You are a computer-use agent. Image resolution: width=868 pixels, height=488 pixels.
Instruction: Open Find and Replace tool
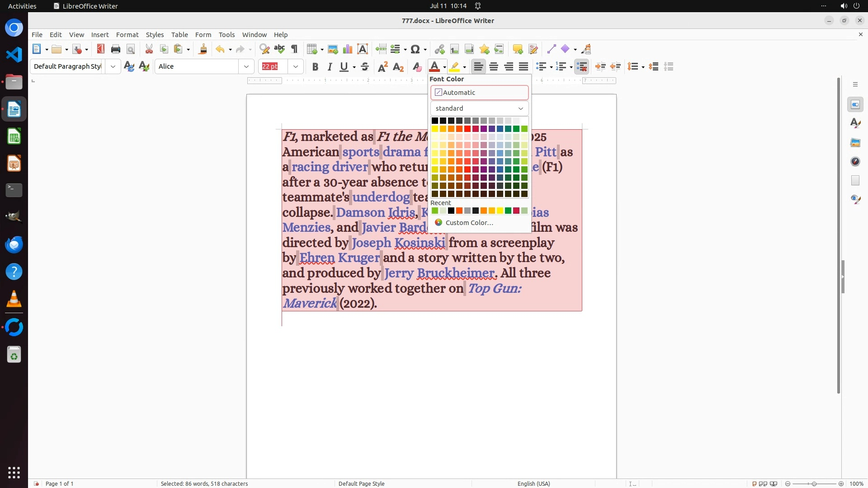pyautogui.click(x=264, y=49)
